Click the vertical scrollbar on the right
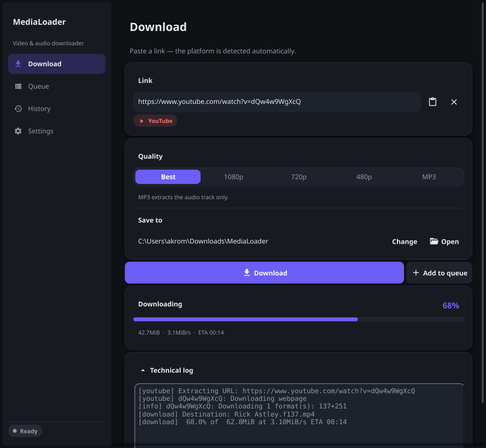 pos(483,202)
